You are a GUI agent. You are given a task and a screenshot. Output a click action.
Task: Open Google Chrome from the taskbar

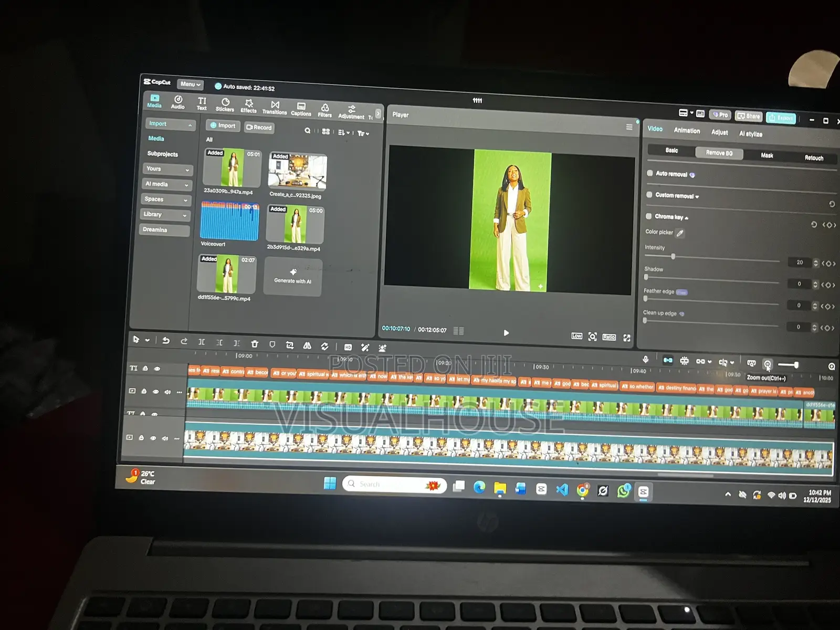tap(583, 490)
